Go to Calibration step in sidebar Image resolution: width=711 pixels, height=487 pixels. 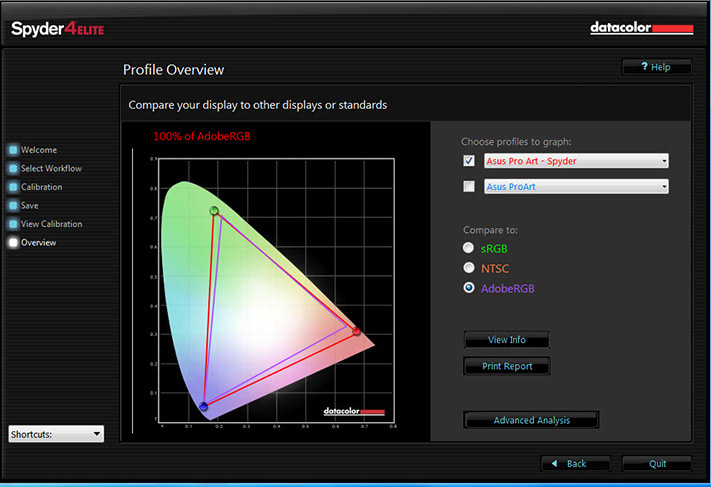[42, 187]
